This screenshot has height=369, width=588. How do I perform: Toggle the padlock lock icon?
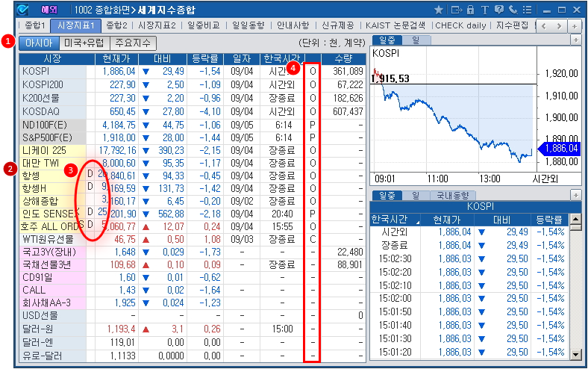470,10
